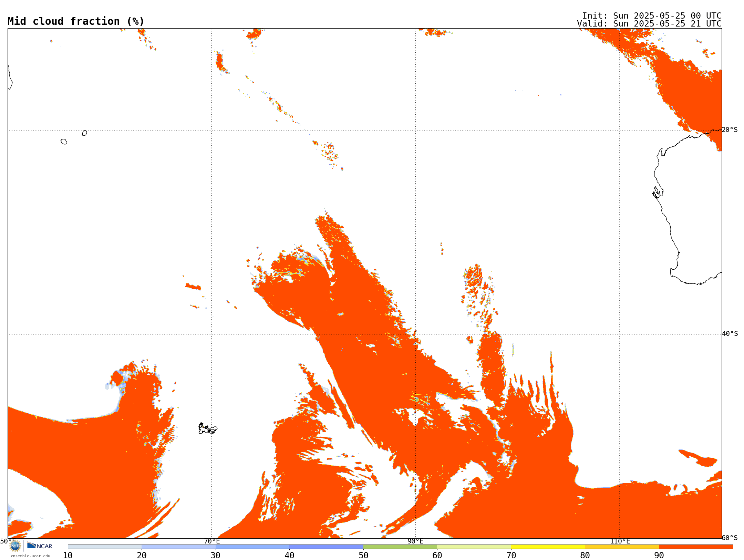
Task: Click the Réunion island outline below 20°S
Action: 64,142
